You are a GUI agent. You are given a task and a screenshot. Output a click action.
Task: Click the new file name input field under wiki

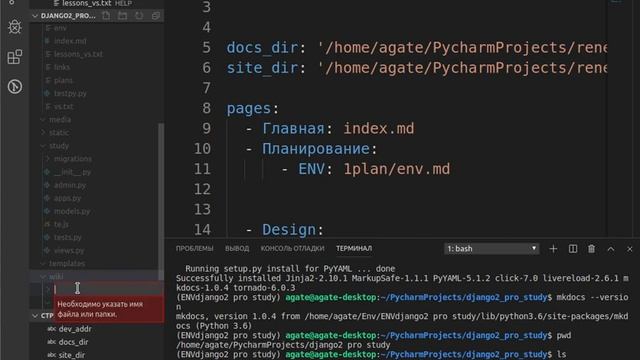[x=108, y=289]
